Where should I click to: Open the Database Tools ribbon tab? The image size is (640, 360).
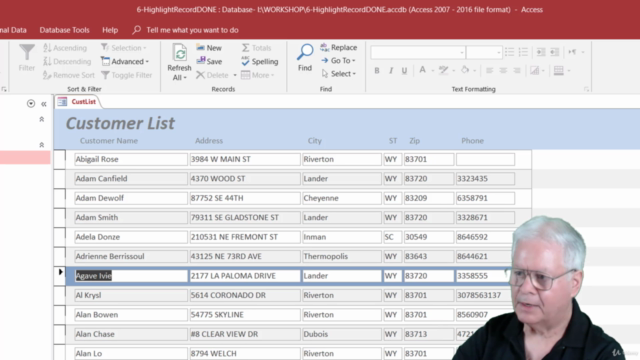[64, 30]
